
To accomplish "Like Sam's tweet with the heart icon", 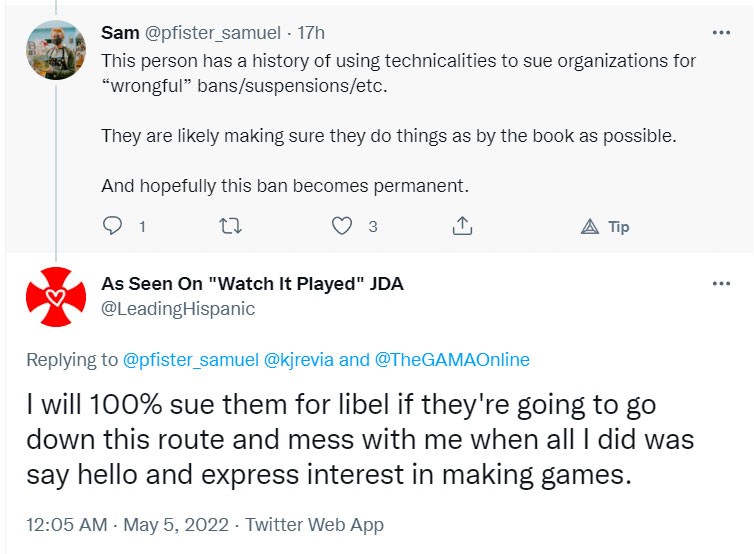I will (x=342, y=226).
